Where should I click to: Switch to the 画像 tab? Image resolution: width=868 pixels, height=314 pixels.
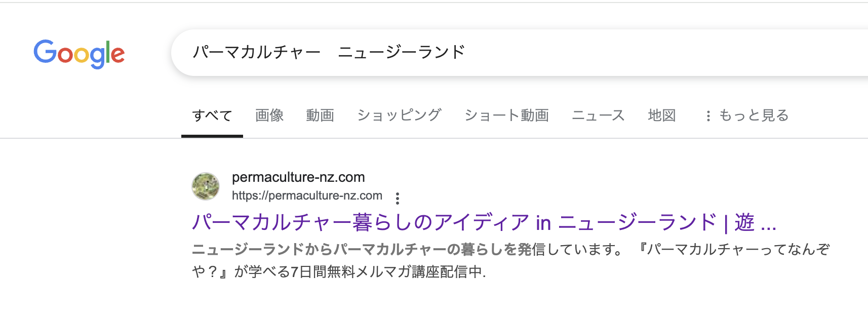click(269, 116)
